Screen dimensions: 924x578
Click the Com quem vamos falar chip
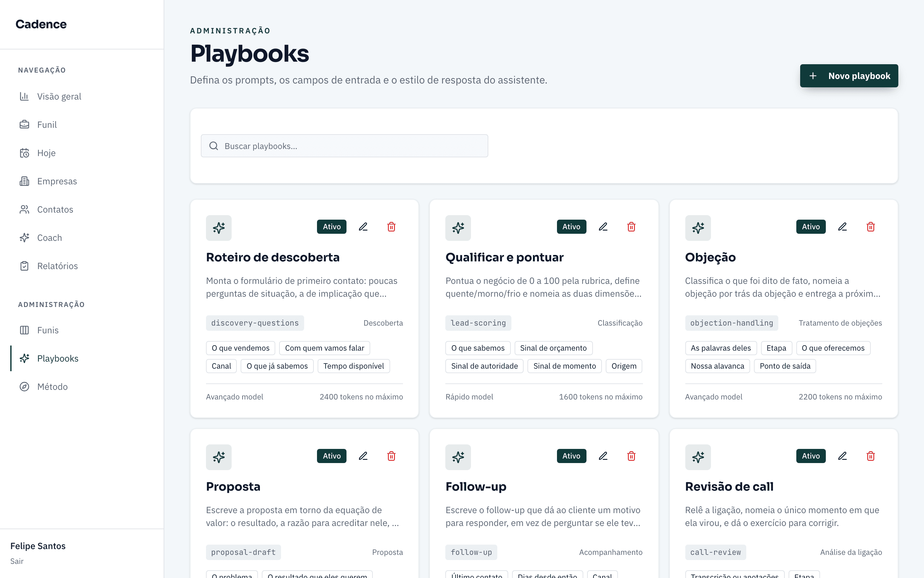tap(325, 348)
